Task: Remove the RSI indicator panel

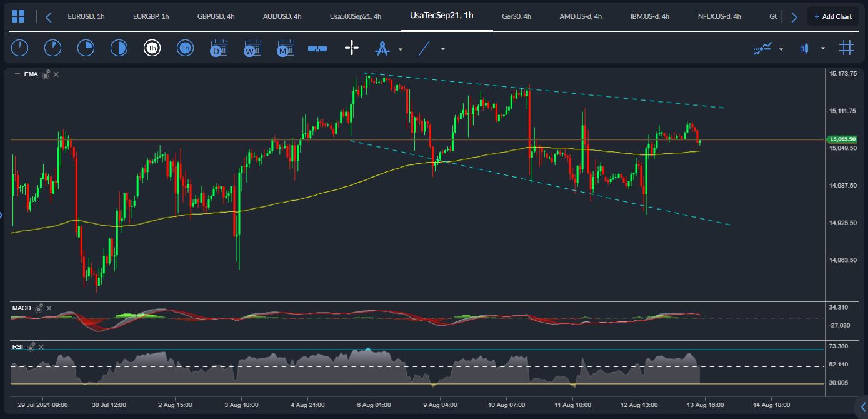Action: pos(41,346)
